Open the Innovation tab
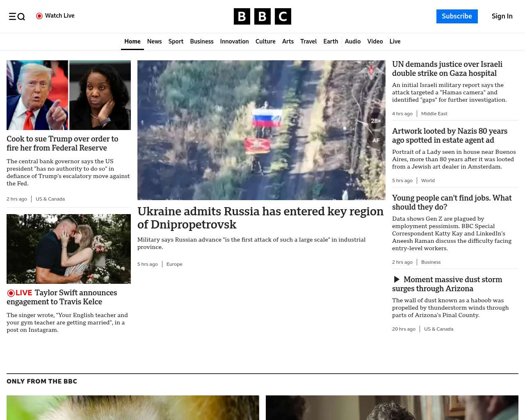This screenshot has height=420, width=525. pyautogui.click(x=235, y=41)
